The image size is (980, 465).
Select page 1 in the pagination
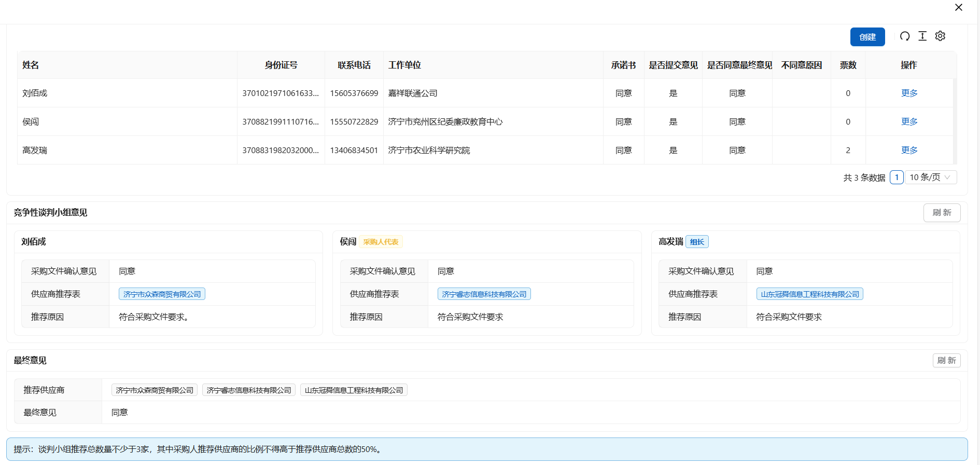click(897, 177)
